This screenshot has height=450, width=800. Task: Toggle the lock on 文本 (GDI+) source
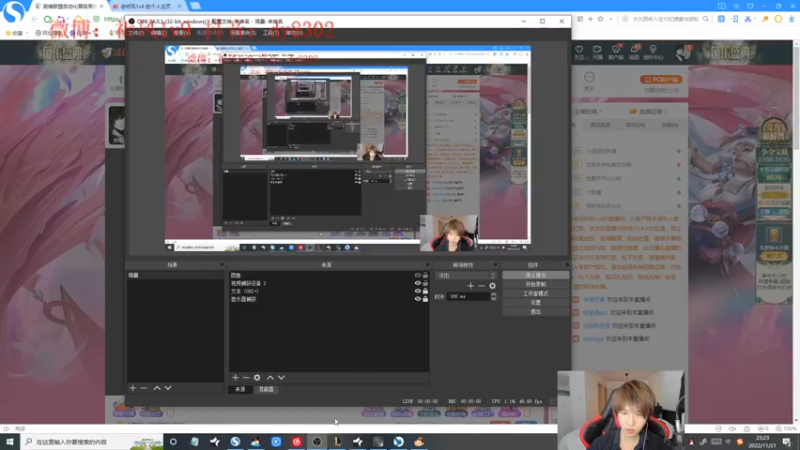point(425,291)
